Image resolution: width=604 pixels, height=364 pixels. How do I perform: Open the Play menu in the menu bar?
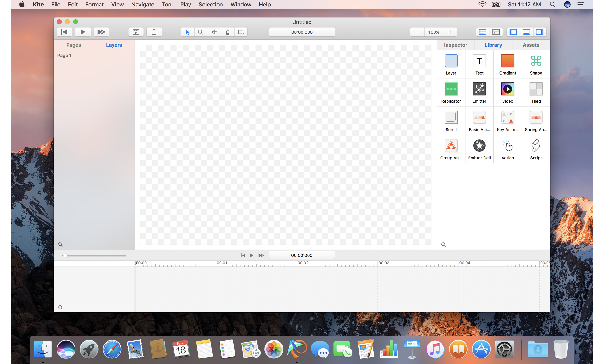[x=185, y=4]
